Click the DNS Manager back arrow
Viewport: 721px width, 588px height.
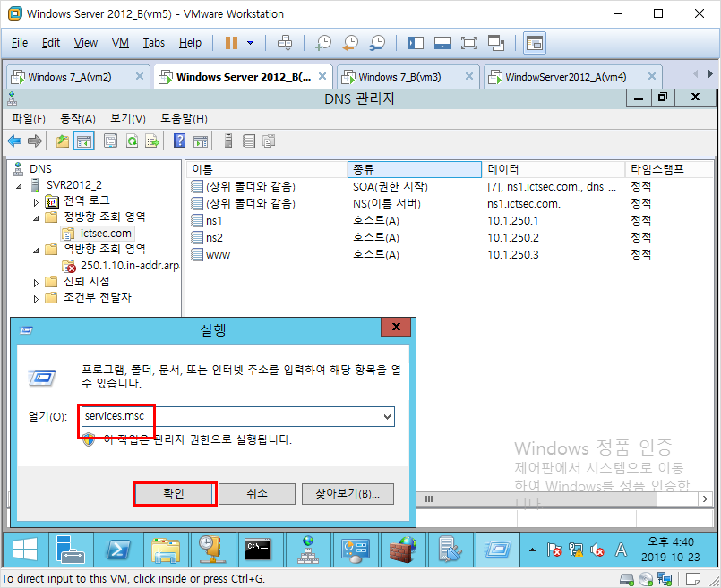click(x=15, y=141)
